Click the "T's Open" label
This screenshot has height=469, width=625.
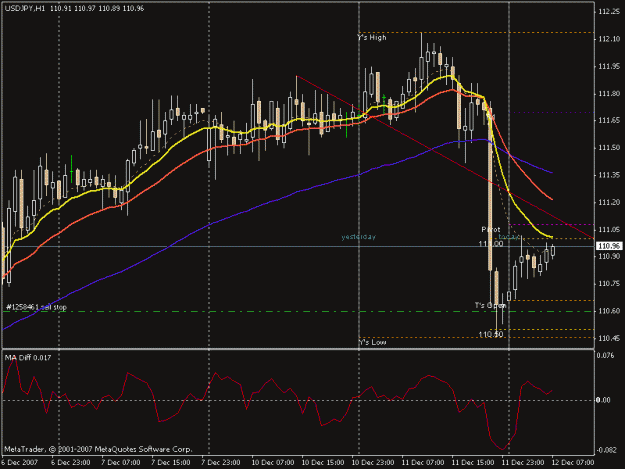[490, 305]
